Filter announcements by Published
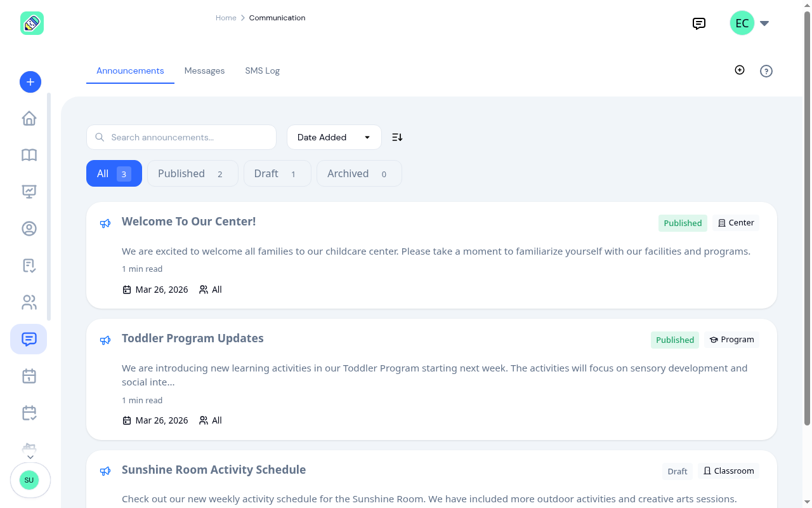 coord(193,173)
